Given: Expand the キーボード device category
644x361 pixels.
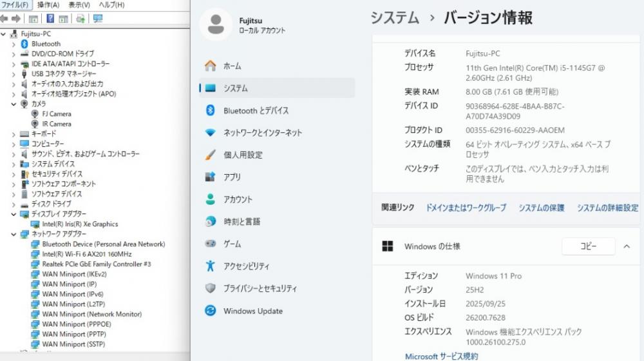Looking at the screenshot, I should tap(14, 134).
